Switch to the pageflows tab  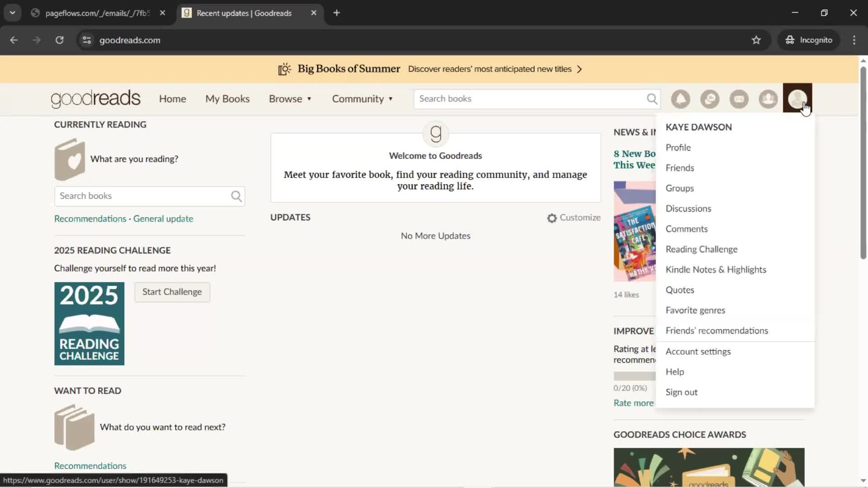(97, 13)
